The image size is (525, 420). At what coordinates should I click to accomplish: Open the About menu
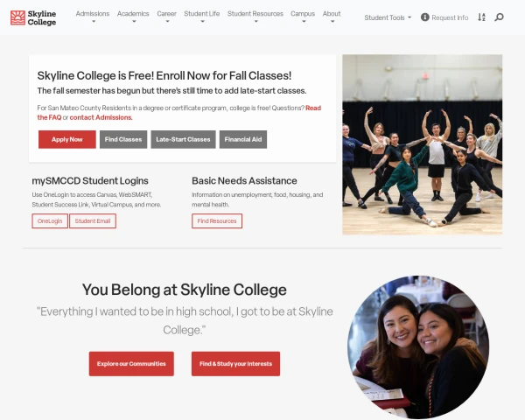pos(332,17)
